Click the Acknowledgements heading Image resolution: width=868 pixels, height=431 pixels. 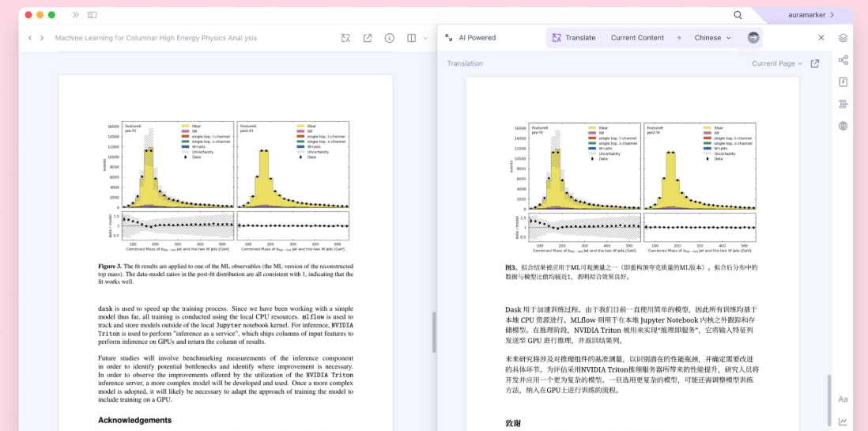tap(134, 420)
